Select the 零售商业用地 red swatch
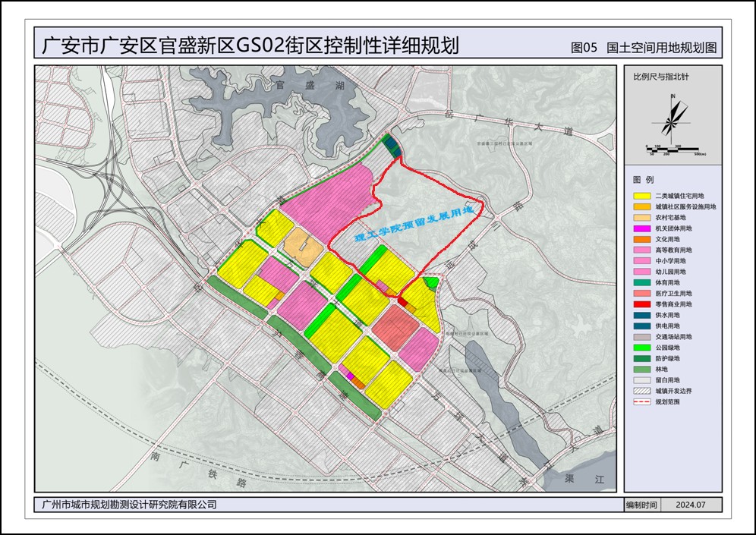This screenshot has height=535, width=756. tap(641, 304)
